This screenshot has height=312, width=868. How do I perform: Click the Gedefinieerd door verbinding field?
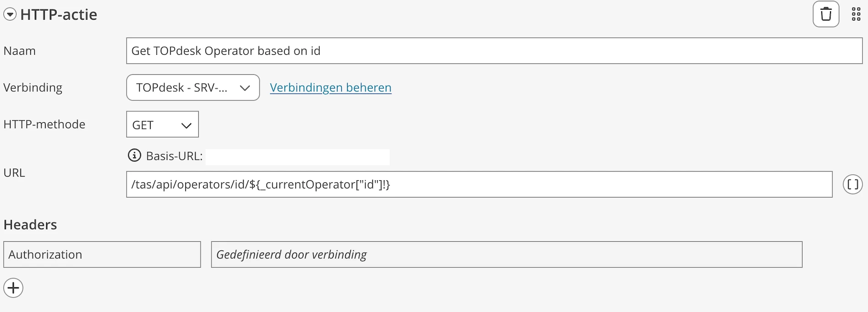coord(507,255)
